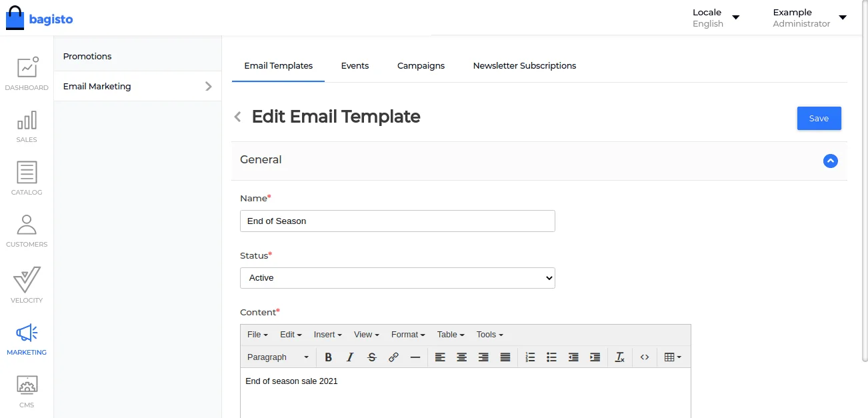The height and width of the screenshot is (418, 868).
Task: Center align the content text
Action: click(x=461, y=357)
